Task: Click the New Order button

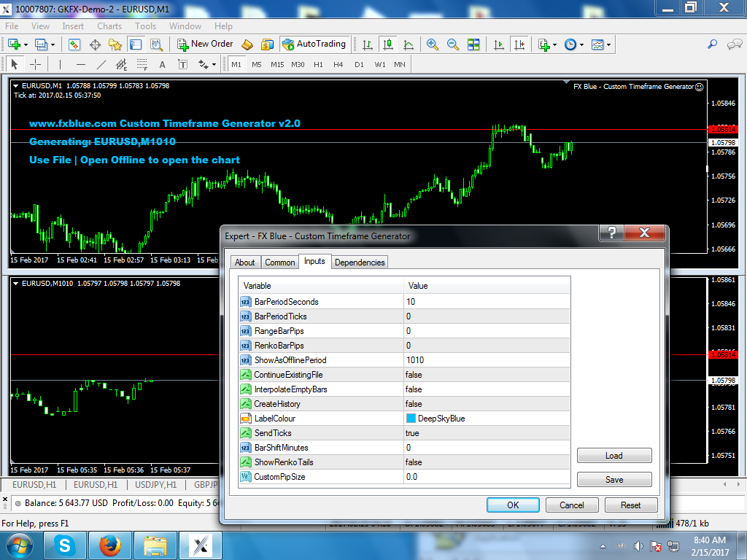Action: (x=205, y=44)
